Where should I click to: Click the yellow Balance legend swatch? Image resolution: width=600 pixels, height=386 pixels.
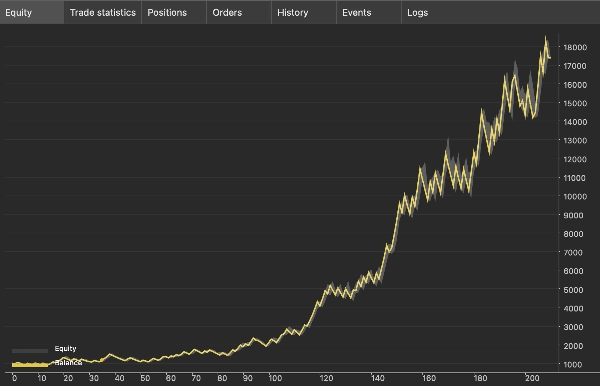click(x=30, y=365)
